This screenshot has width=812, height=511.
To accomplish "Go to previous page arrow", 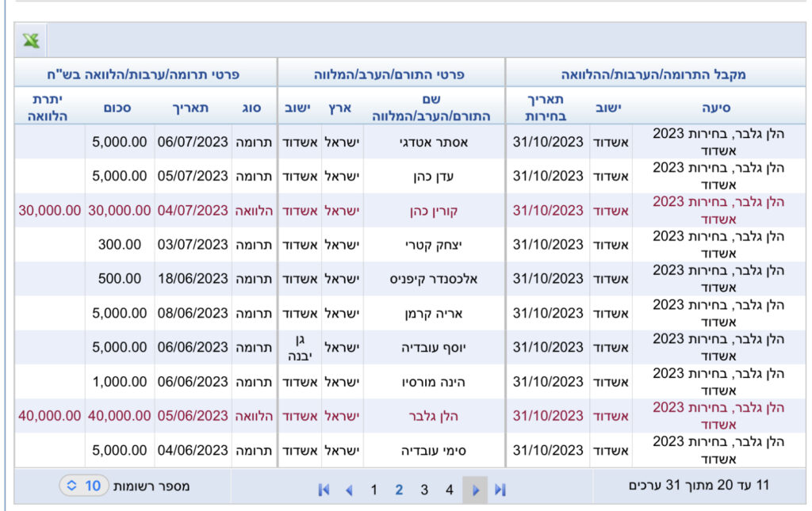I will [x=349, y=490].
